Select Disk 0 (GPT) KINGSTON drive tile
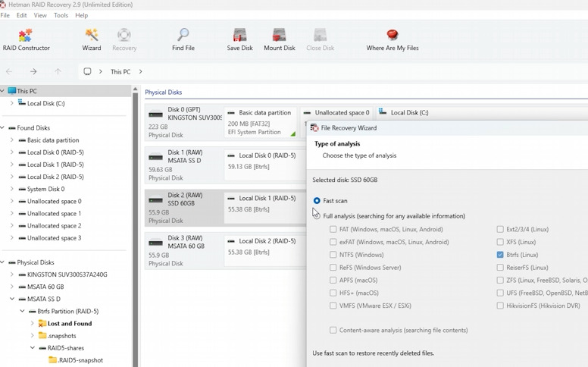 [184, 122]
